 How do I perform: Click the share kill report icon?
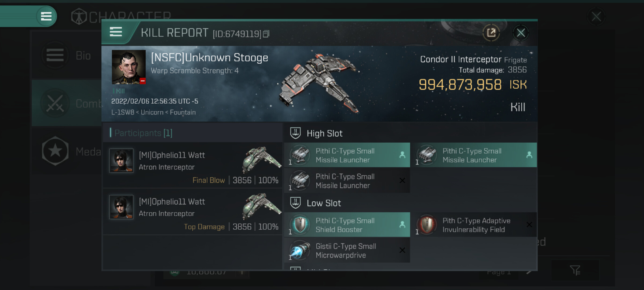coord(491,33)
